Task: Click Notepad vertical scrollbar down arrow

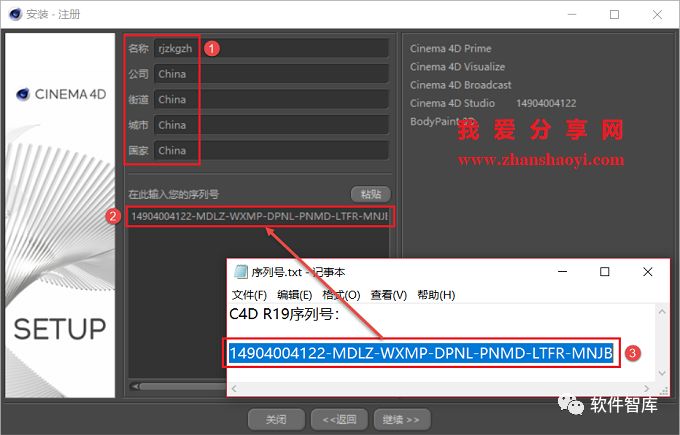Action: (x=662, y=373)
